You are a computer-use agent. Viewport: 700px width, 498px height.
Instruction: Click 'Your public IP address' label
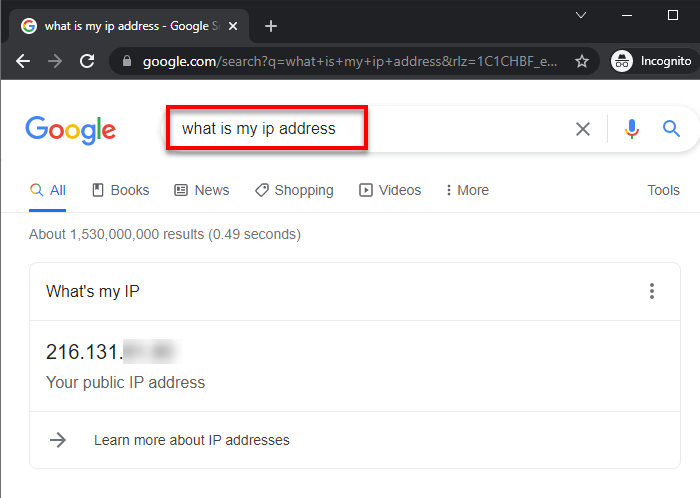pyautogui.click(x=125, y=382)
